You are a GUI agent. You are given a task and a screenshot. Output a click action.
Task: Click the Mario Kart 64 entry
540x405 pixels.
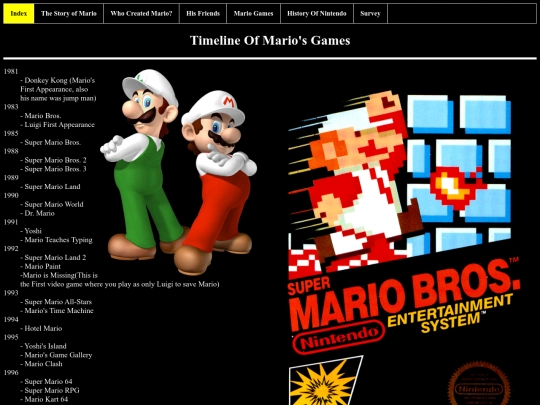44,399
